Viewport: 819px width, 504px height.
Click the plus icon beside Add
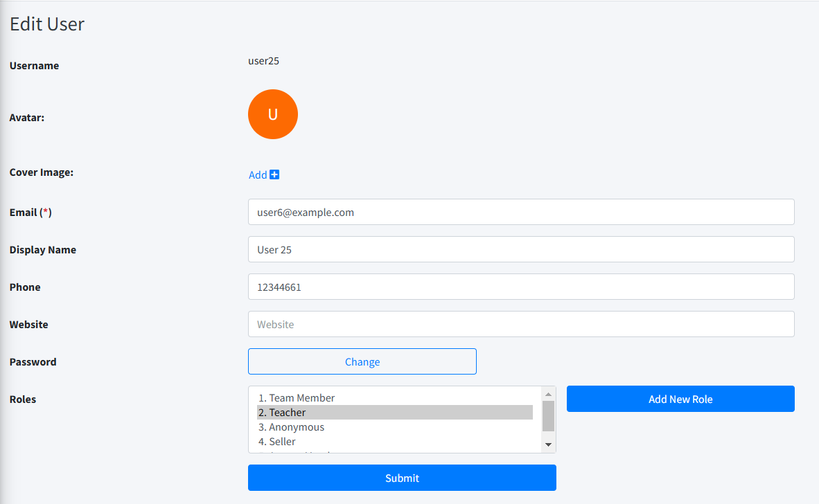(274, 174)
